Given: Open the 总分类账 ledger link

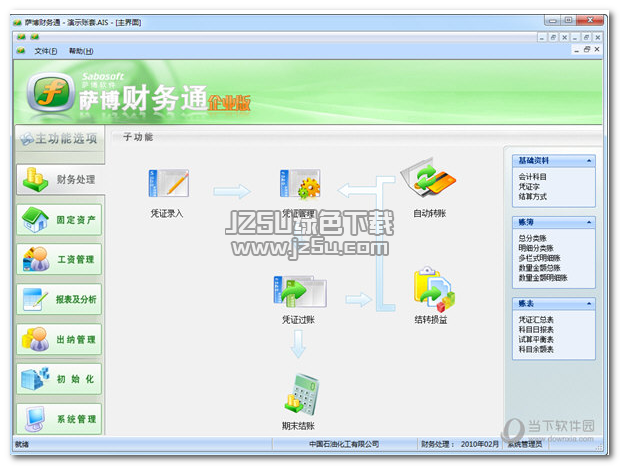Looking at the screenshot, I should click(x=532, y=238).
